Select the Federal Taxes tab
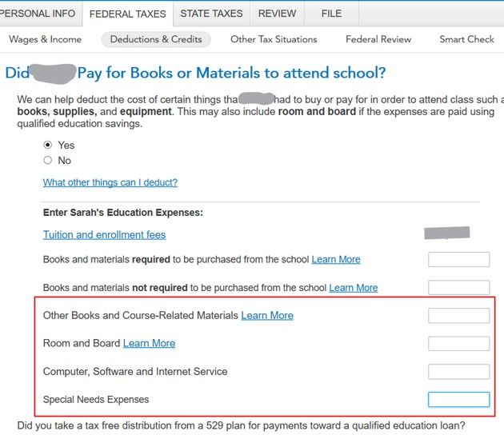Viewport: 504px width, 435px height. tap(128, 14)
